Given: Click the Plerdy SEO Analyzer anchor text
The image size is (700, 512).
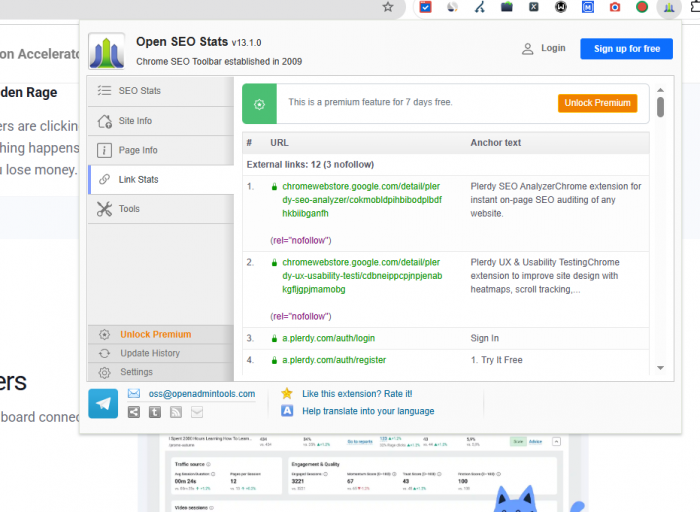Looking at the screenshot, I should pyautogui.click(x=556, y=200).
